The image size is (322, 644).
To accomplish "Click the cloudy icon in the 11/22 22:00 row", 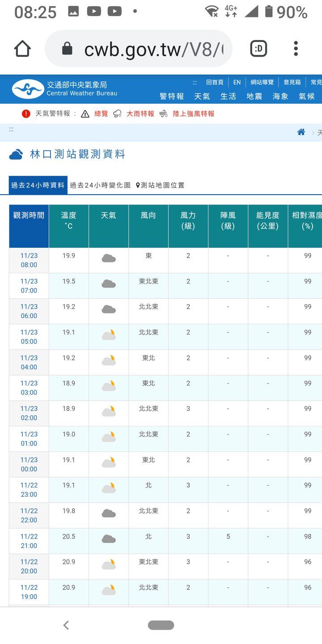I will [x=109, y=513].
